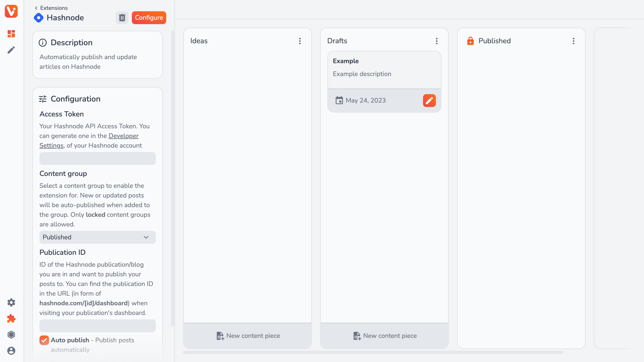Screen dimensions: 644x362
Task: Click the Hashnode title text
Action: tap(65, 18)
